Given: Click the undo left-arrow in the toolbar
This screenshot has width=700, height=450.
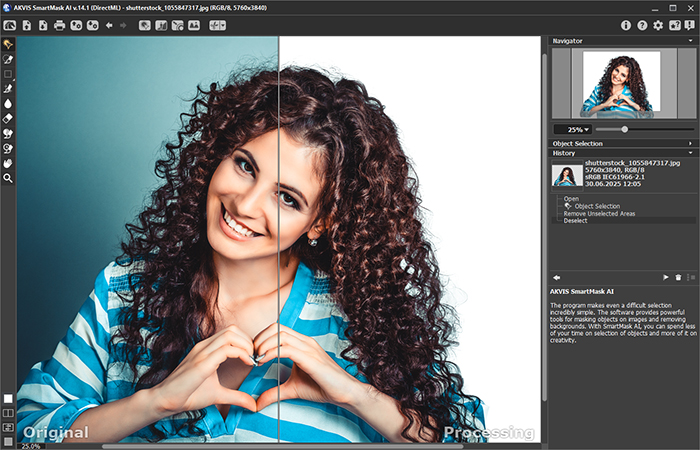Looking at the screenshot, I should click(109, 25).
